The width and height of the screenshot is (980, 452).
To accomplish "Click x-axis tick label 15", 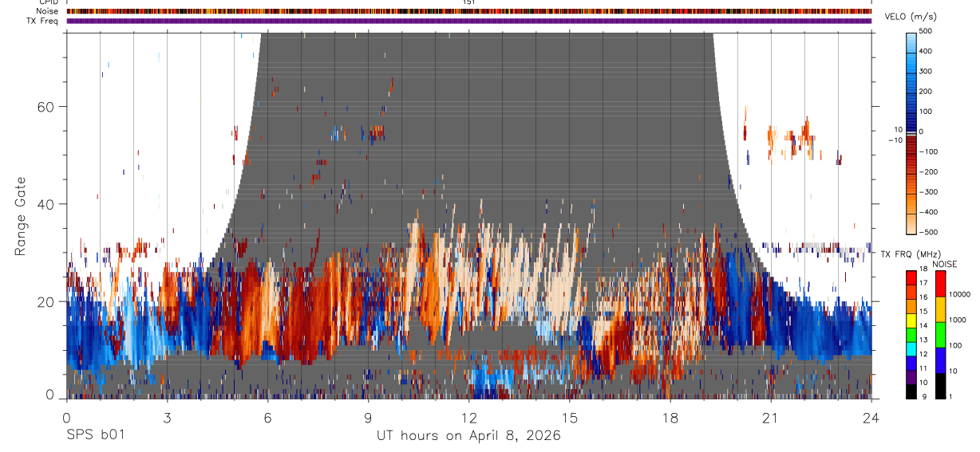I will point(569,417).
